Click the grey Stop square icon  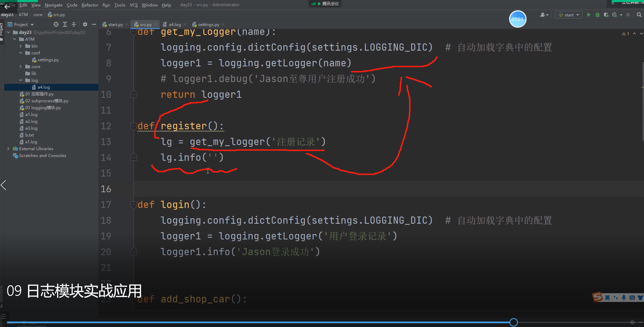click(628, 15)
